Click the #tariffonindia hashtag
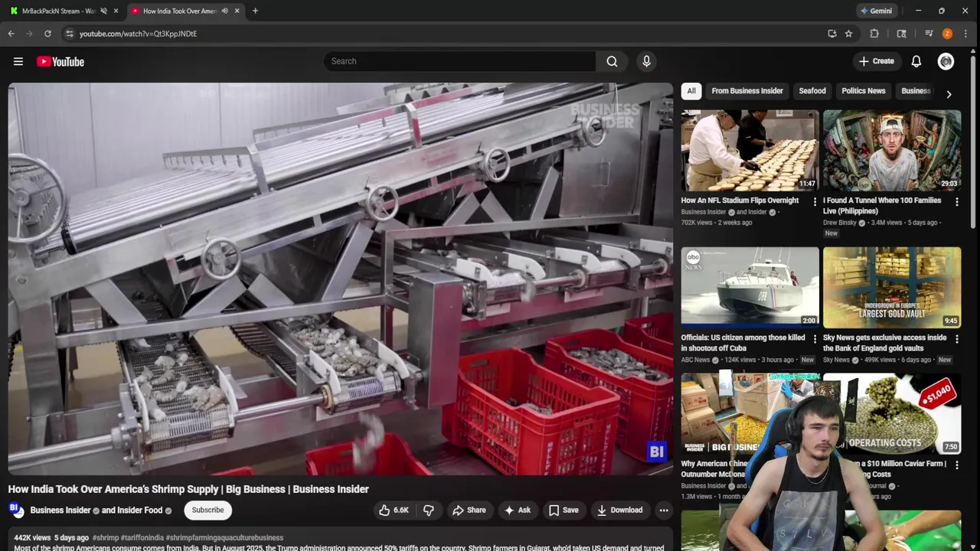Screen dimensions: 980x551 (x=142, y=538)
